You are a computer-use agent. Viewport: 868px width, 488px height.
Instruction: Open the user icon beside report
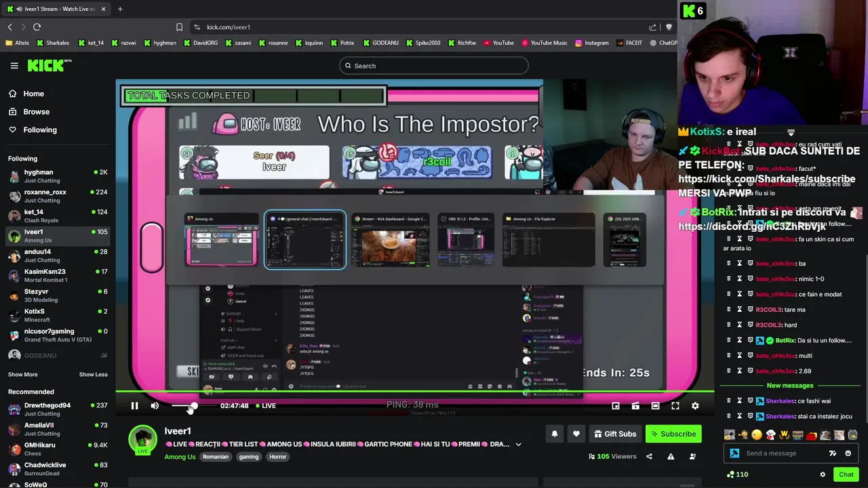pos(692,456)
